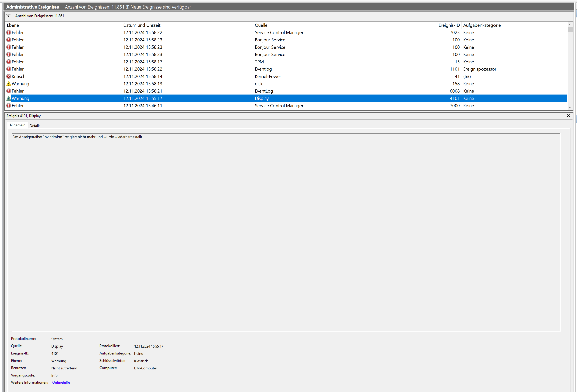
Task: Click the warning triangle icon on the disk row
Action: pos(9,84)
